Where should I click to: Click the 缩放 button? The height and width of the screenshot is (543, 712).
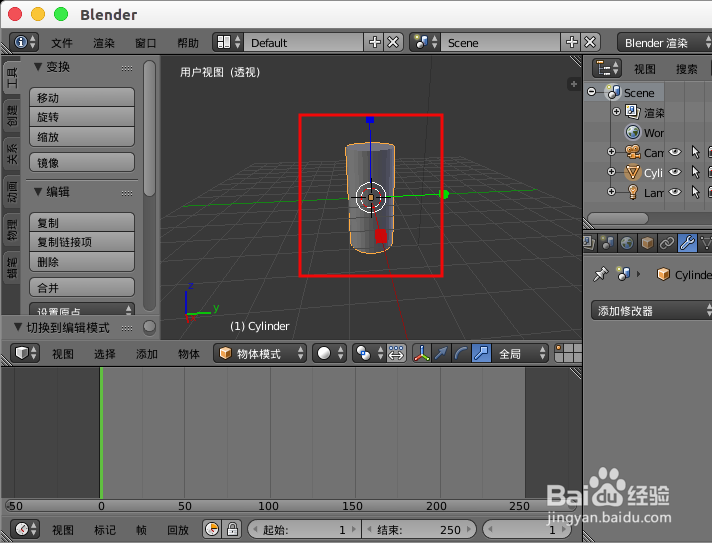coord(82,137)
